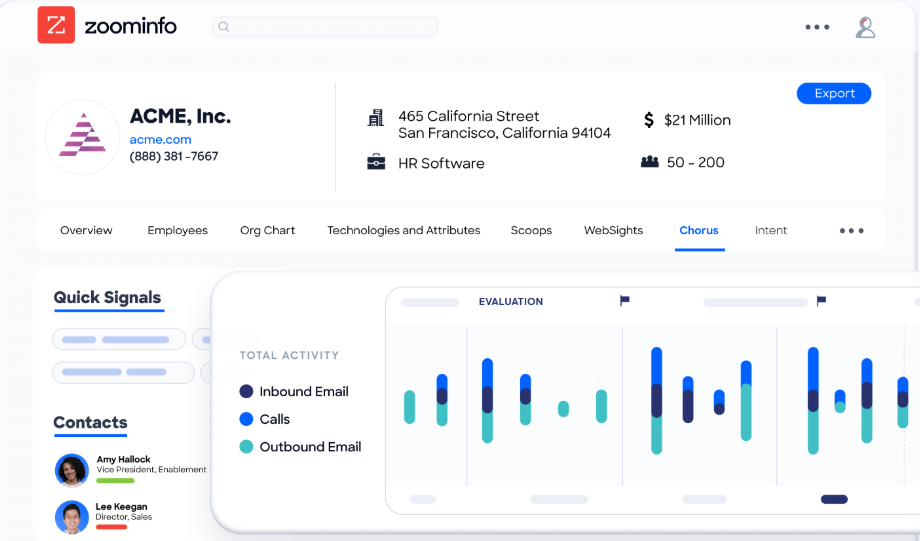
Task: Click the 465 California Street address
Action: pyautogui.click(x=504, y=124)
